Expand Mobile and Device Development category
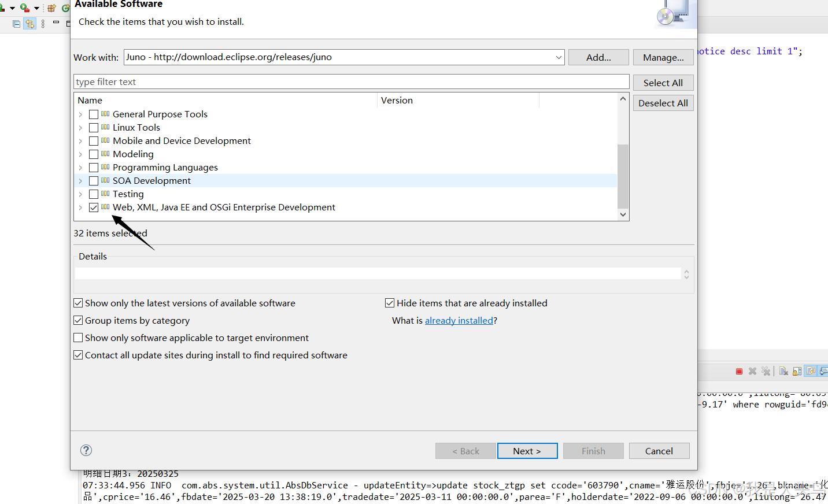 [x=80, y=141]
